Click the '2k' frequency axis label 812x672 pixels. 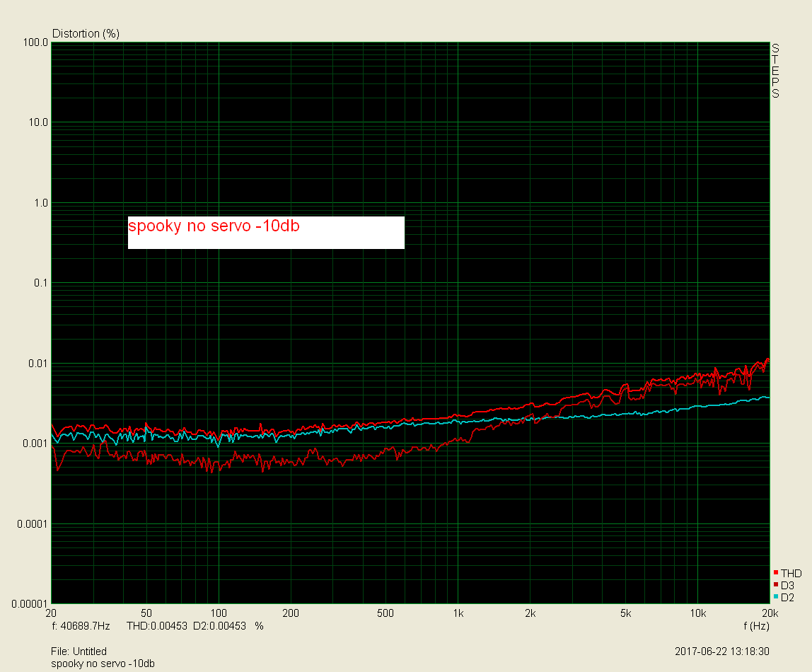530,613
